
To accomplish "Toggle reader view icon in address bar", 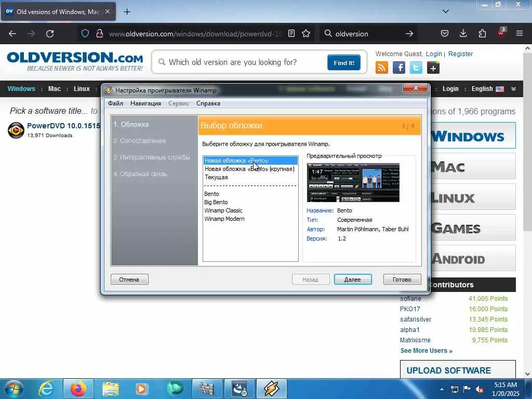I will click(291, 33).
